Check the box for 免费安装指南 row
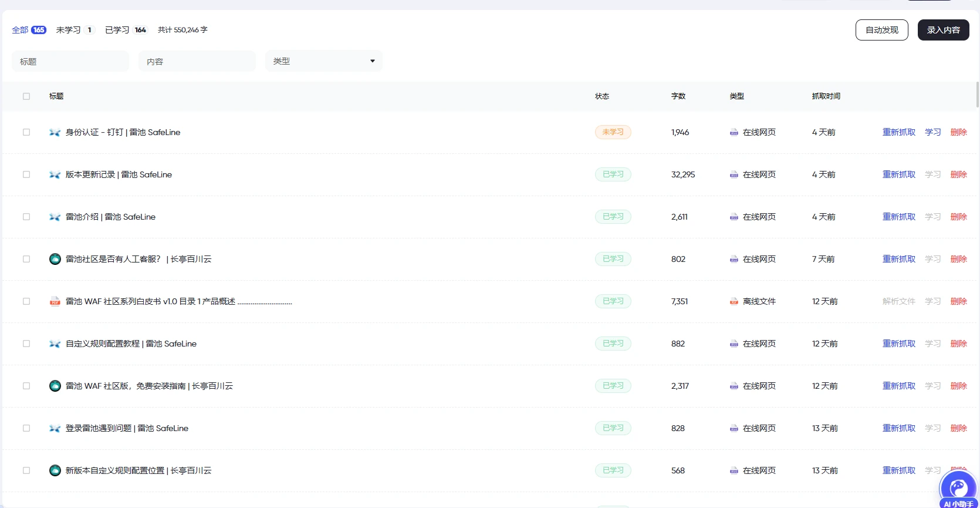The height and width of the screenshot is (508, 980). (26, 386)
